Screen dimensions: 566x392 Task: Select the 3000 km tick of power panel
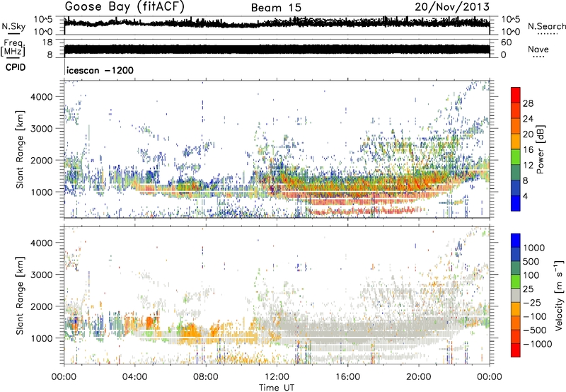[x=42, y=129]
